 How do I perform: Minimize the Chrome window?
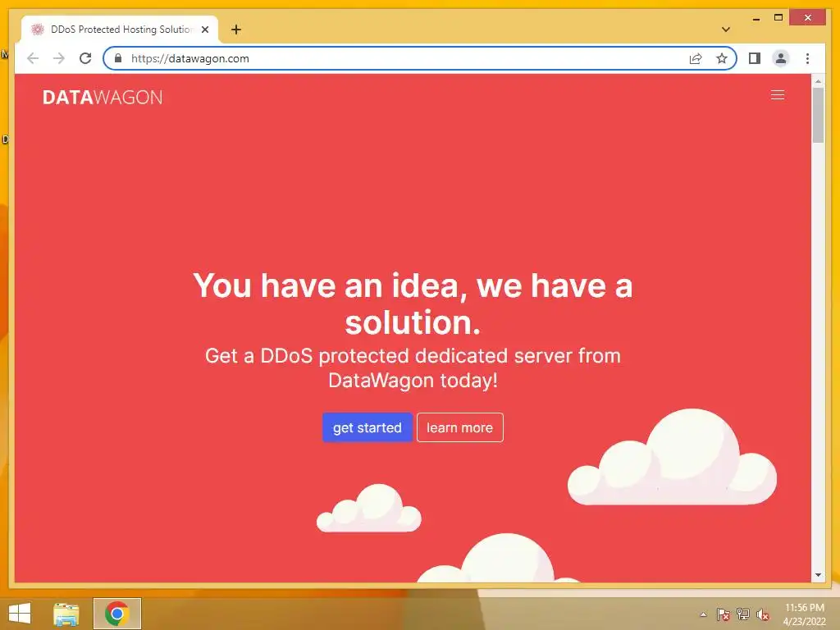pos(756,18)
